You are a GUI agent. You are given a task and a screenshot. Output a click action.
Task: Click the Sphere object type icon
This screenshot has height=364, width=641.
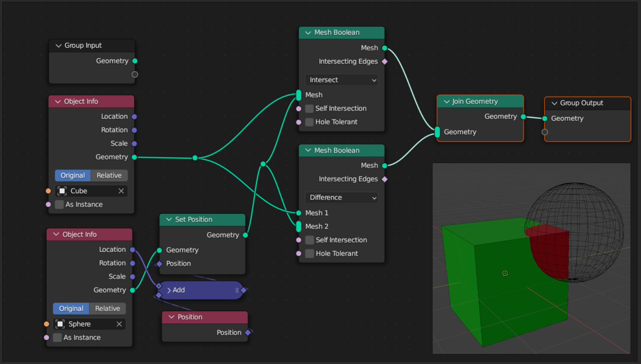(60, 324)
